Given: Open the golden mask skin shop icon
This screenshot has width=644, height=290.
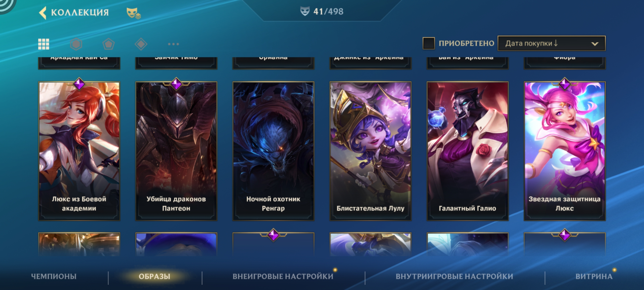Looking at the screenshot, I should (133, 13).
